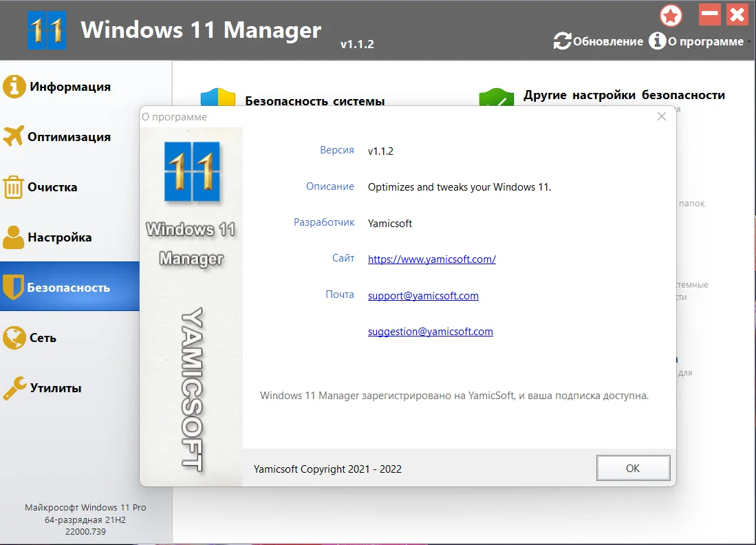
Task: Click the red star favorites icon
Action: (671, 15)
